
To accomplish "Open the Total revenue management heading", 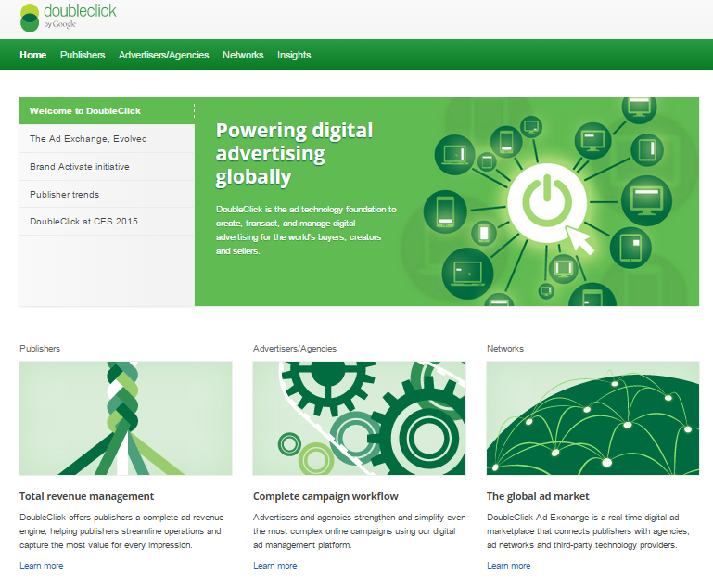I will (86, 496).
